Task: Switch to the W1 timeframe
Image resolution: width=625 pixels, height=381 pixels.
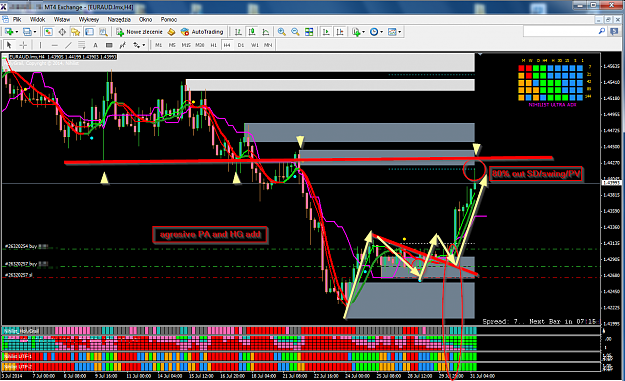Action: tap(255, 45)
